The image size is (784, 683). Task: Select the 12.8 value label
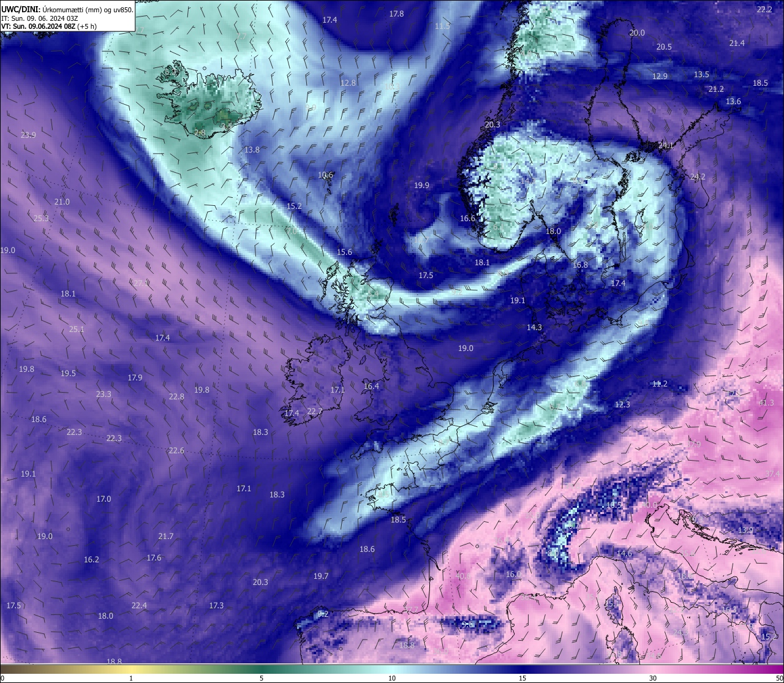[348, 83]
